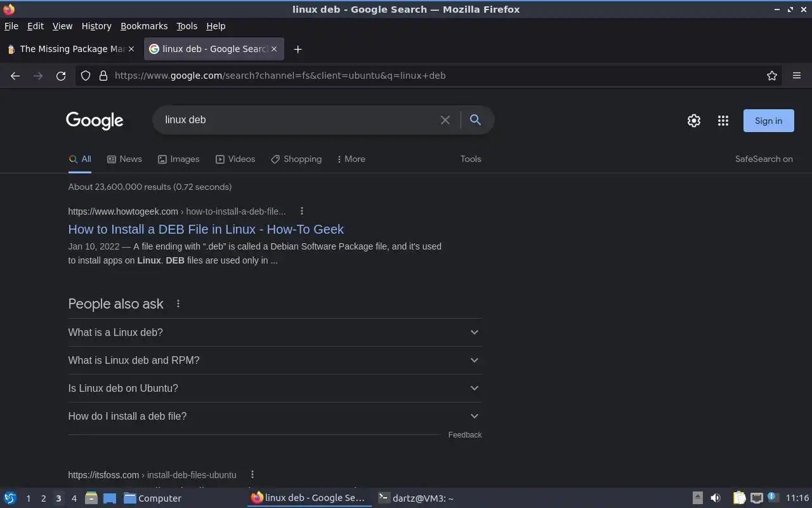This screenshot has width=812, height=508.
Task: View site security lock information
Action: tap(103, 76)
